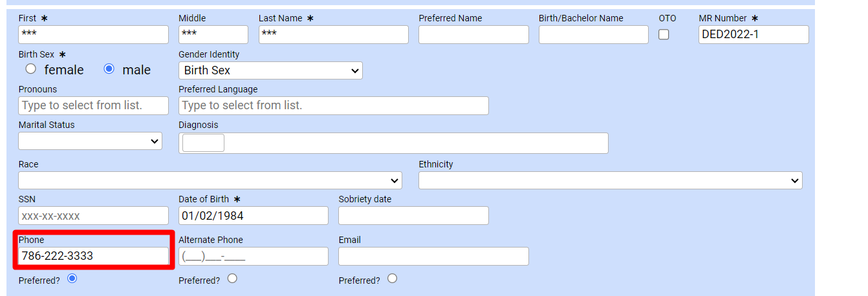The height and width of the screenshot is (296, 868).
Task: Expand the Marital Status dropdown
Action: tap(90, 140)
